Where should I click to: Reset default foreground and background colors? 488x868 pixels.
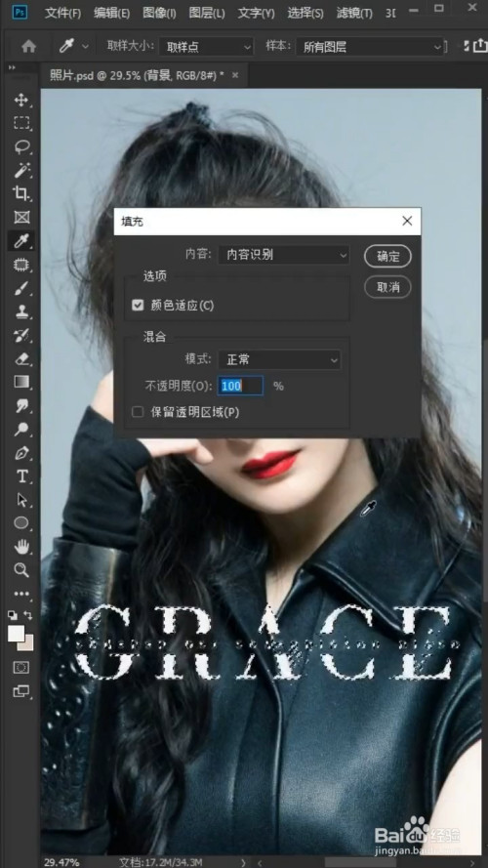[12, 615]
